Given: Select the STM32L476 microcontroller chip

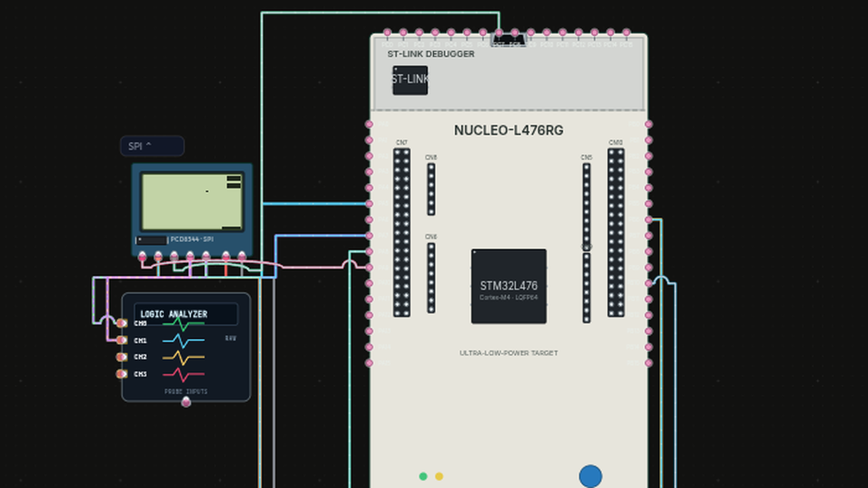Looking at the screenshot, I should coord(509,286).
